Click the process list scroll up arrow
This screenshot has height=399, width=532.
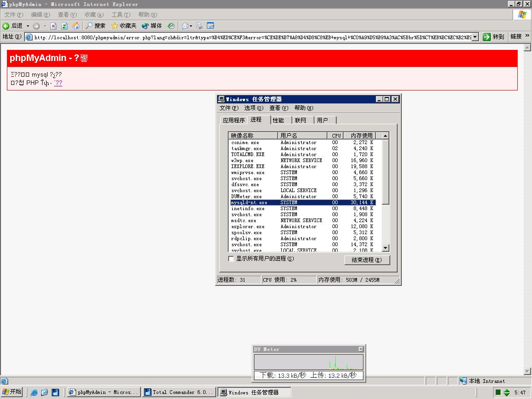(386, 136)
